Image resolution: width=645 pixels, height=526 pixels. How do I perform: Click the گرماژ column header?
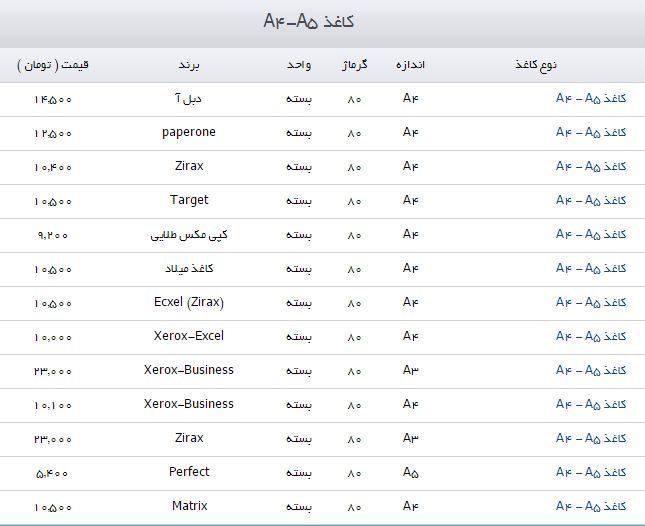pos(355,65)
